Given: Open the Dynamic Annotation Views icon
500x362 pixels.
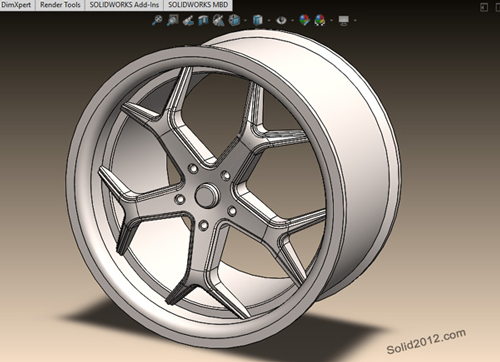Looking at the screenshot, I should tap(219, 21).
